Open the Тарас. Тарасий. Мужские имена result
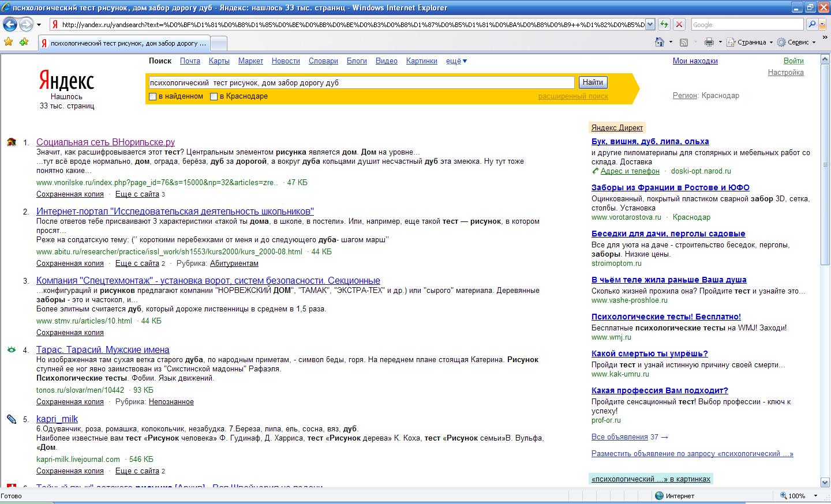This screenshot has width=831, height=504. (x=103, y=349)
